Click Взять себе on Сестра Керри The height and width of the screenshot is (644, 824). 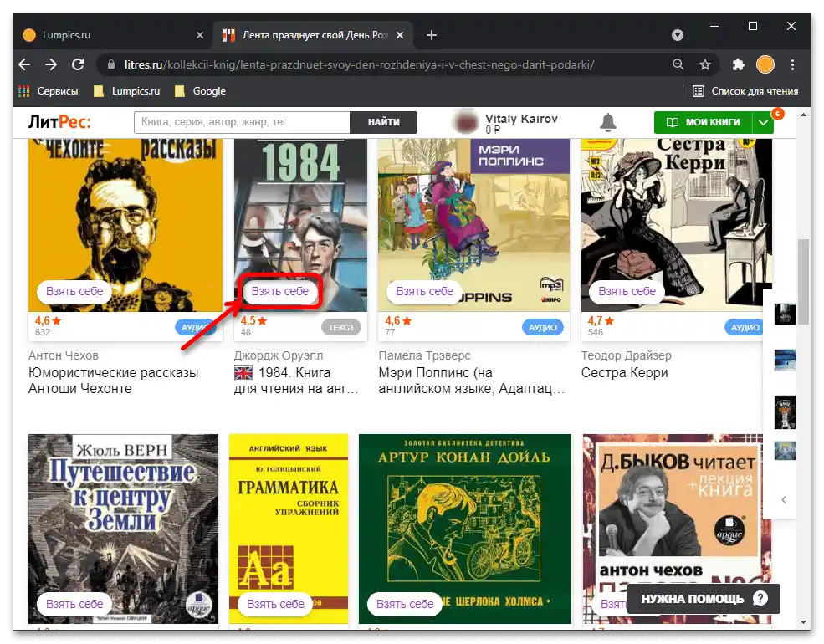(627, 292)
